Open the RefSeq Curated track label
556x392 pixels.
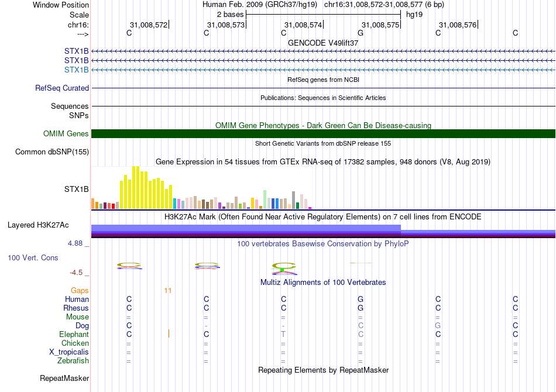coord(61,88)
